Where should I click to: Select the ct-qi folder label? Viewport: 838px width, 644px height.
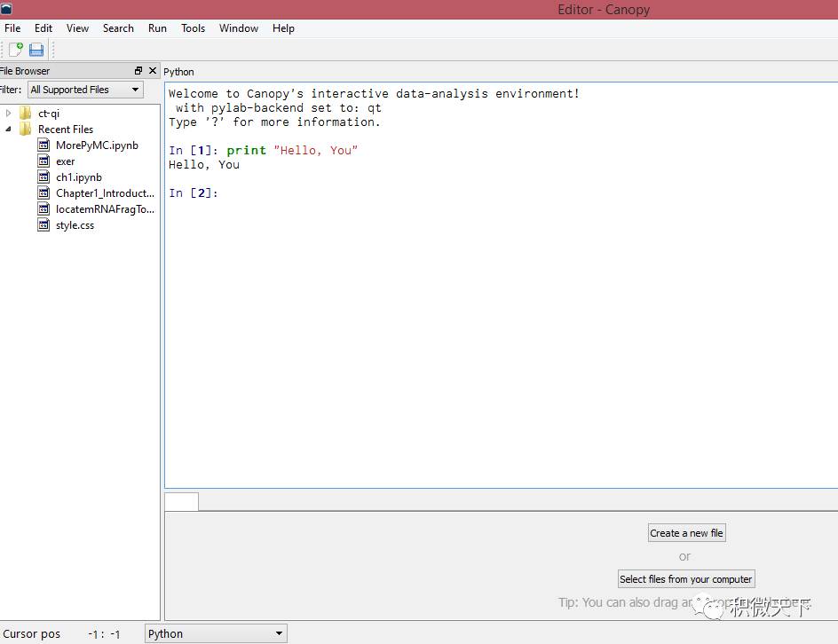click(x=49, y=114)
